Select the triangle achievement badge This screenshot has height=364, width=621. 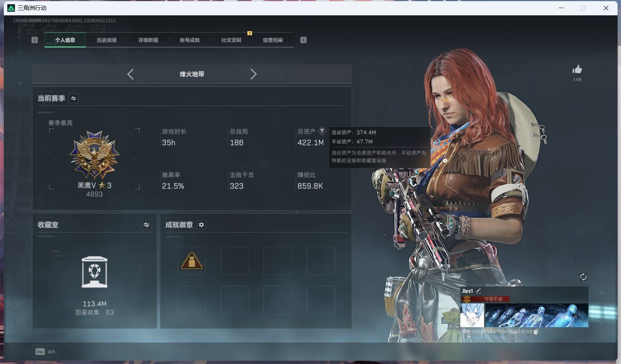[192, 261]
